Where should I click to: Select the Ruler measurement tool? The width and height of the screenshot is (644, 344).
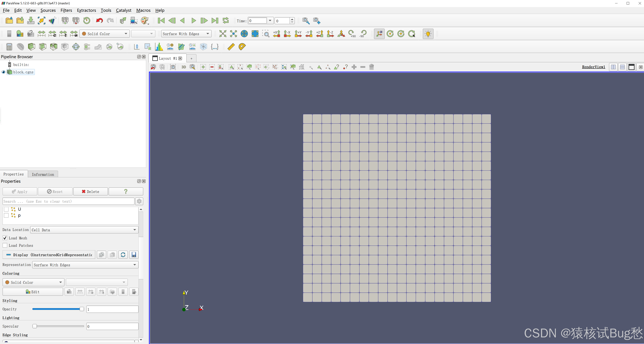point(231,47)
